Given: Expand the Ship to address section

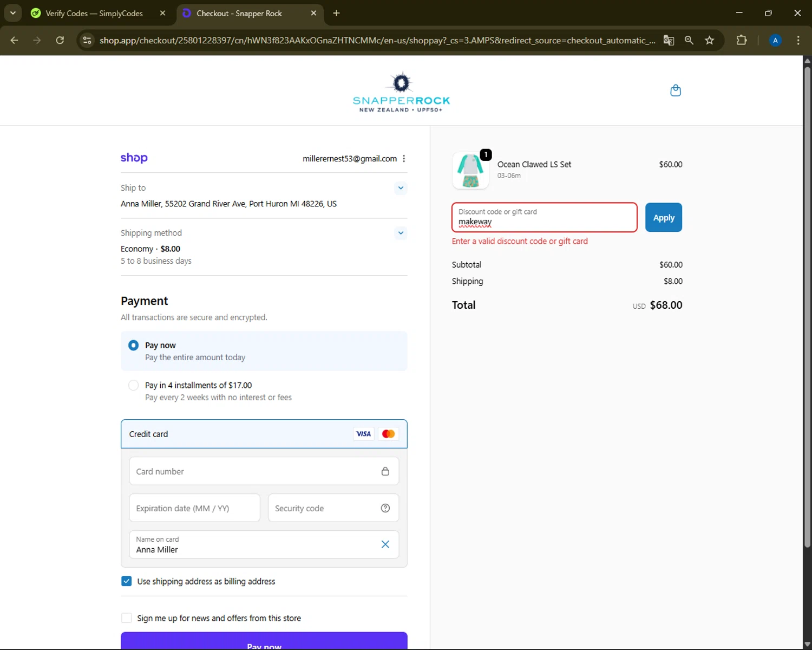Looking at the screenshot, I should (x=401, y=188).
